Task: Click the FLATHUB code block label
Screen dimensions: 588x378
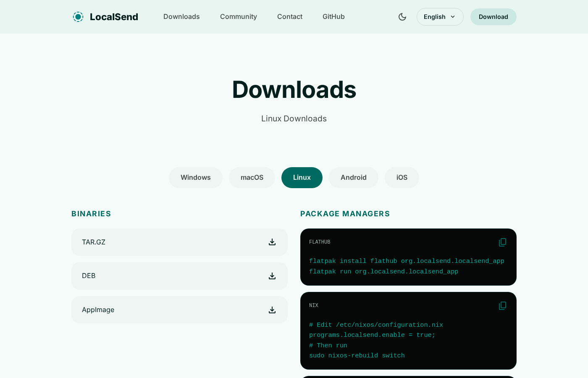Action: [320, 242]
